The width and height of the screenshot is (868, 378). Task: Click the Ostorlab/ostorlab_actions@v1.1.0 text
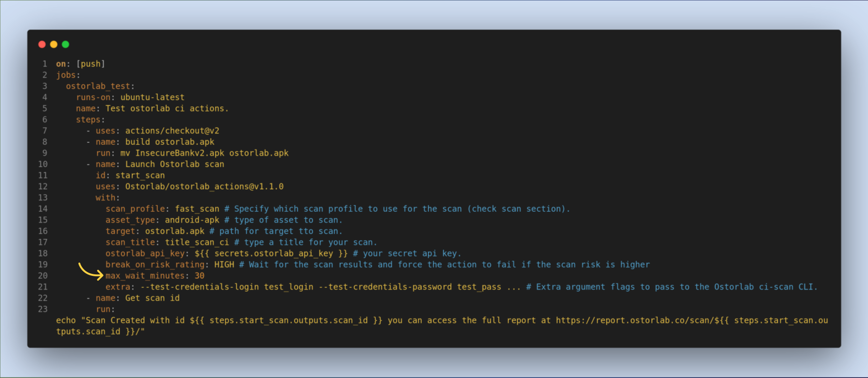[204, 187]
